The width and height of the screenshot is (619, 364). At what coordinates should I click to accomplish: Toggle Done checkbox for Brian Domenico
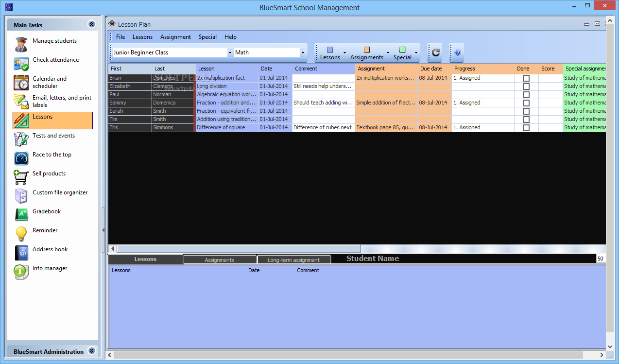(526, 78)
